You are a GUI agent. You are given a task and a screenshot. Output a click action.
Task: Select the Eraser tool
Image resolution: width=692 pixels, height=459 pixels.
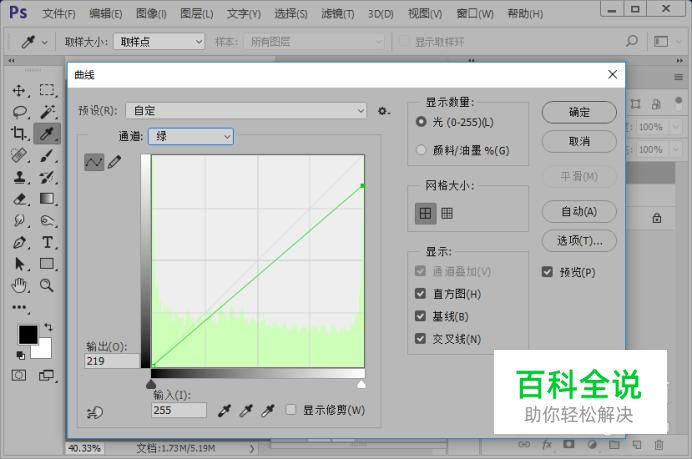tap(19, 199)
